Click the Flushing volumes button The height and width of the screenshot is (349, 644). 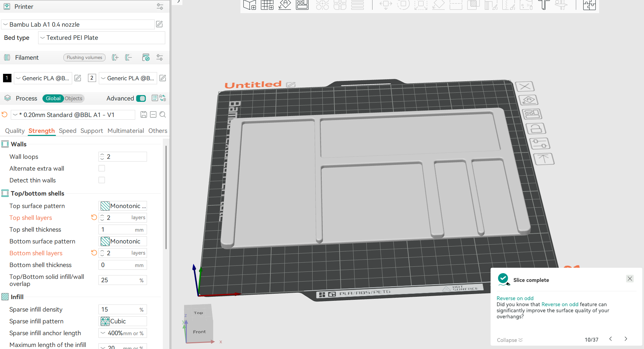click(84, 58)
